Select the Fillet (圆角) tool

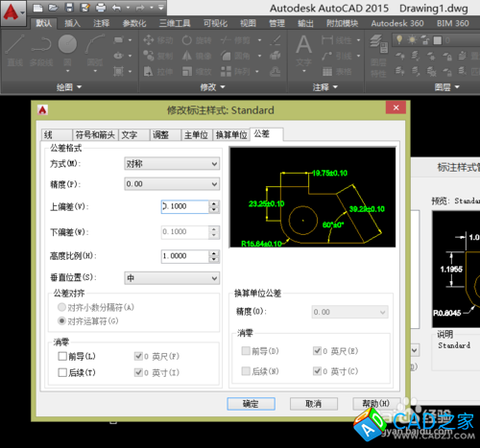tap(236, 56)
